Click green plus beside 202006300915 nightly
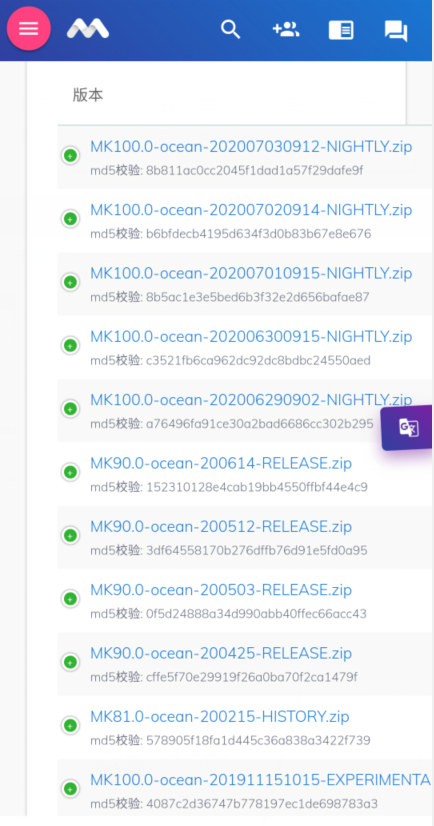This screenshot has width=434, height=826. 70,346
